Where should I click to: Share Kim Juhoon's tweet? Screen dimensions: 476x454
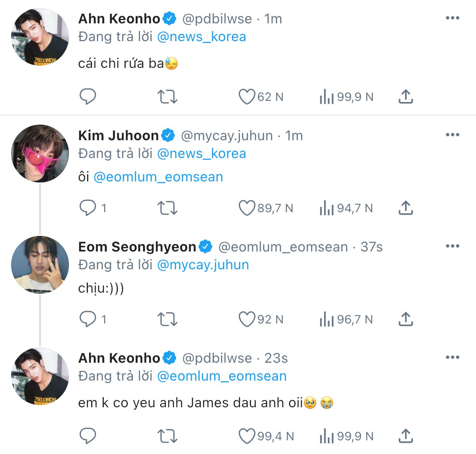tap(406, 208)
